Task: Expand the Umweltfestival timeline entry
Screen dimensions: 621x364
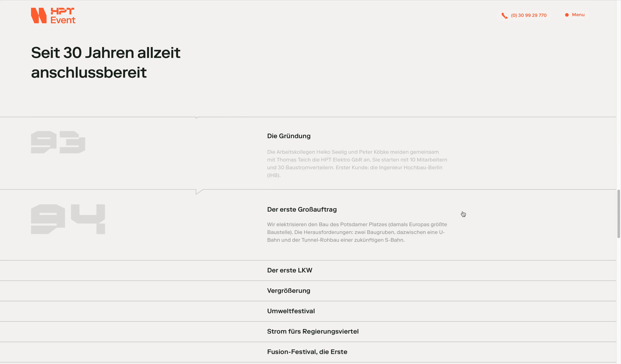Action: click(x=291, y=311)
